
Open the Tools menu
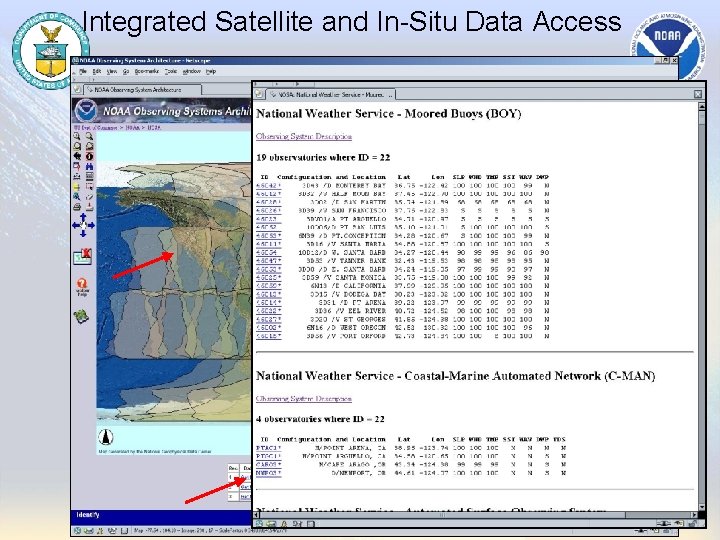tap(171, 72)
